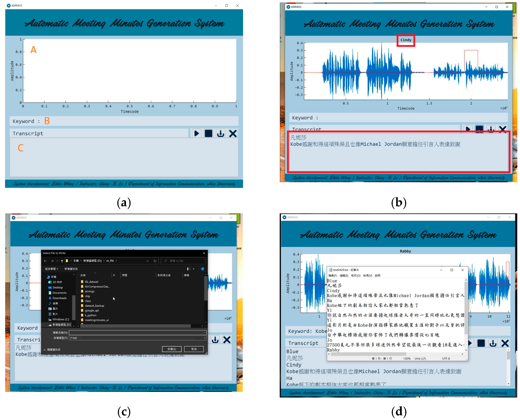This screenshot has width=520, height=420.
Task: Click the stop square icon in panel (a)
Action: click(208, 134)
